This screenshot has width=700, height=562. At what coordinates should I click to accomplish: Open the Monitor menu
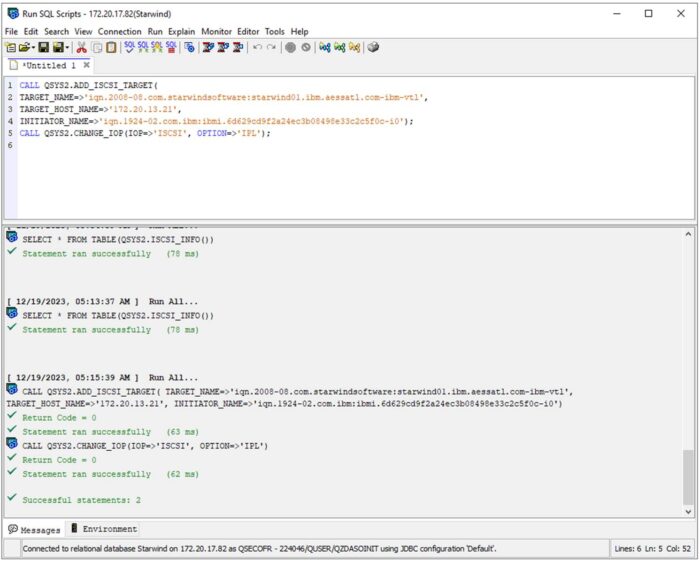217,32
